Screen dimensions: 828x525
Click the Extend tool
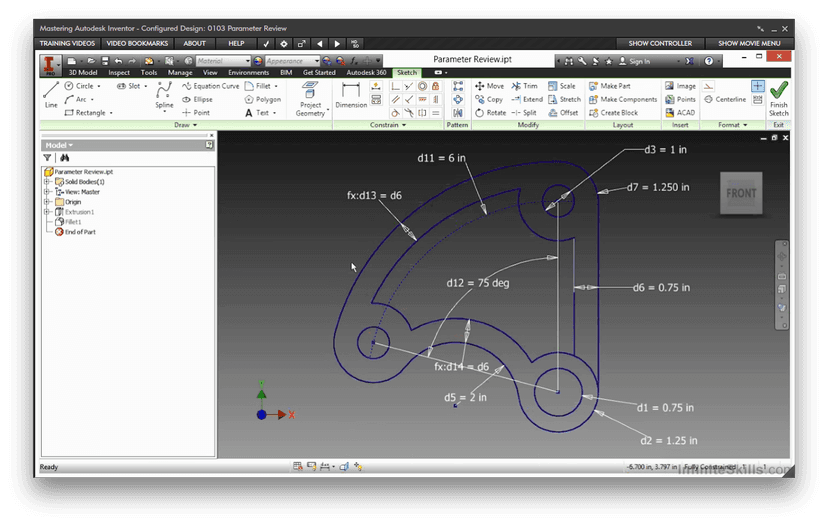tap(527, 99)
